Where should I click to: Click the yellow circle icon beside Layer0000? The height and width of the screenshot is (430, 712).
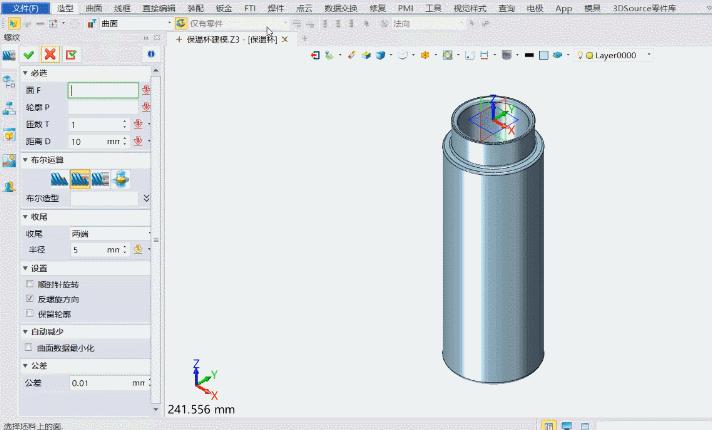click(589, 55)
